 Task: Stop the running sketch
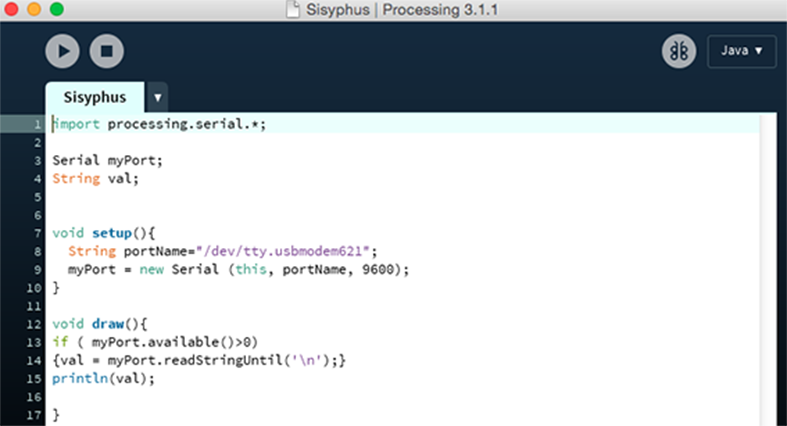pos(106,51)
